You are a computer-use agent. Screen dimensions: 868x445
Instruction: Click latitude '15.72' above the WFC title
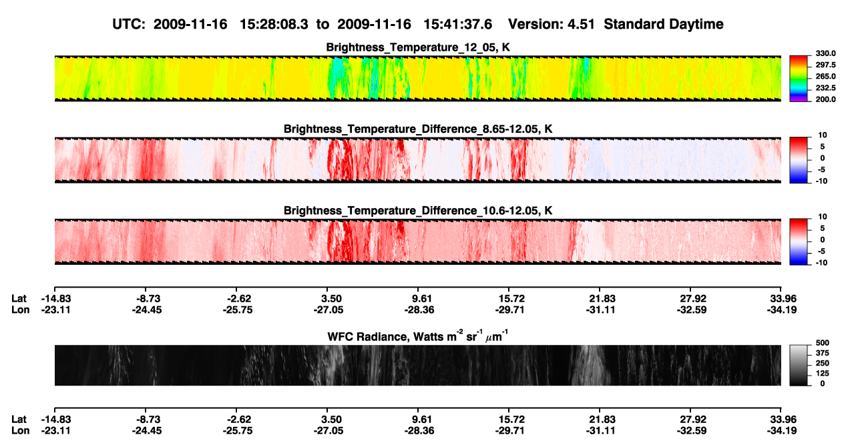(x=508, y=298)
